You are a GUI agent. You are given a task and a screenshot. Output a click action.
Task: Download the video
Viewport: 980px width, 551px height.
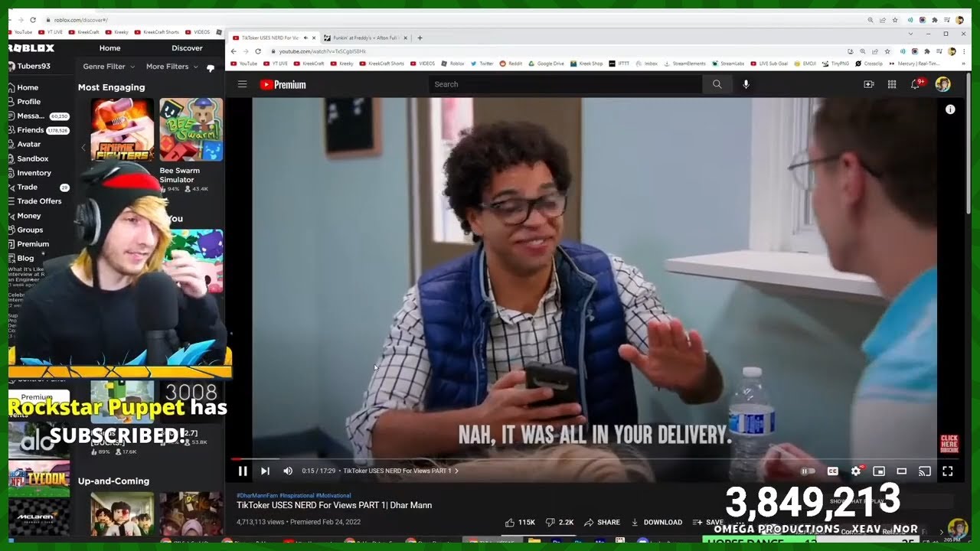[656, 523]
